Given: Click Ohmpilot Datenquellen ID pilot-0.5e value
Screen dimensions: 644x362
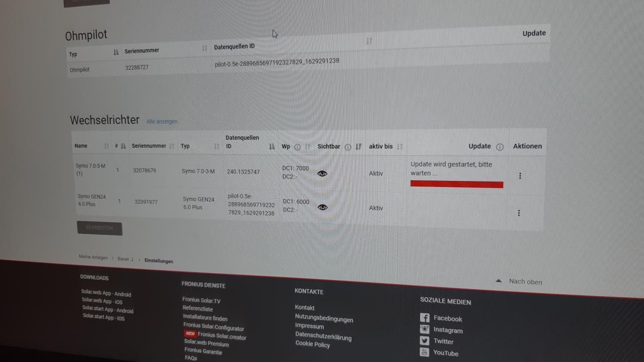Looking at the screenshot, I should point(277,62).
